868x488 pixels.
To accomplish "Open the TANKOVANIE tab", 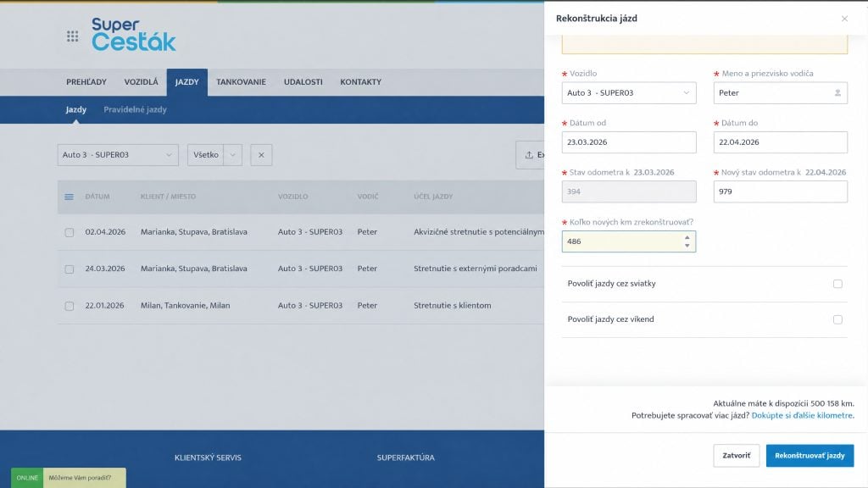I will (x=241, y=82).
